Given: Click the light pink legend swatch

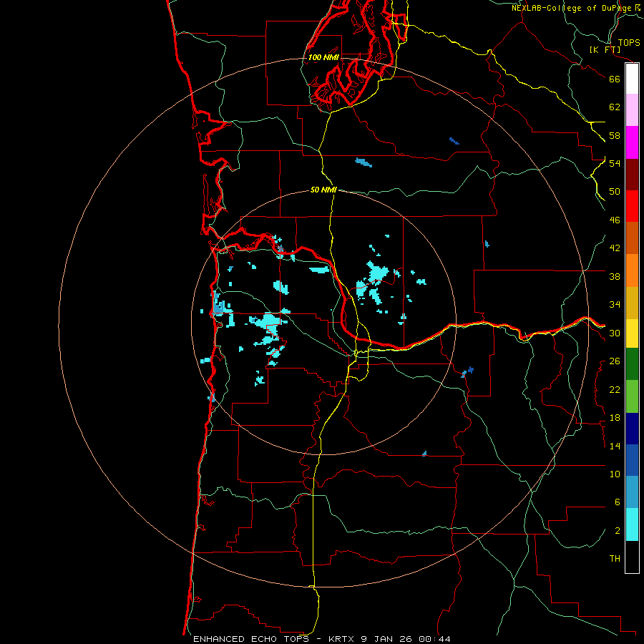Looking at the screenshot, I should (632, 110).
